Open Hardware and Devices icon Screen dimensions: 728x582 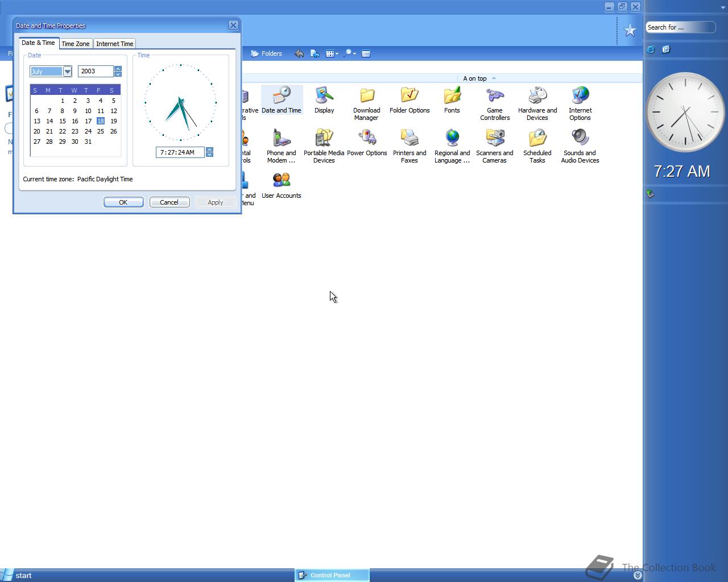pyautogui.click(x=537, y=103)
